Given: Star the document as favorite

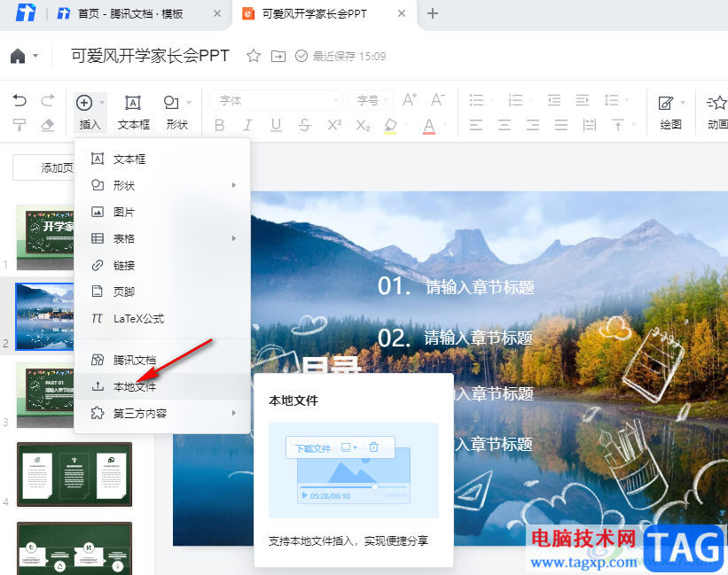Looking at the screenshot, I should click(253, 56).
